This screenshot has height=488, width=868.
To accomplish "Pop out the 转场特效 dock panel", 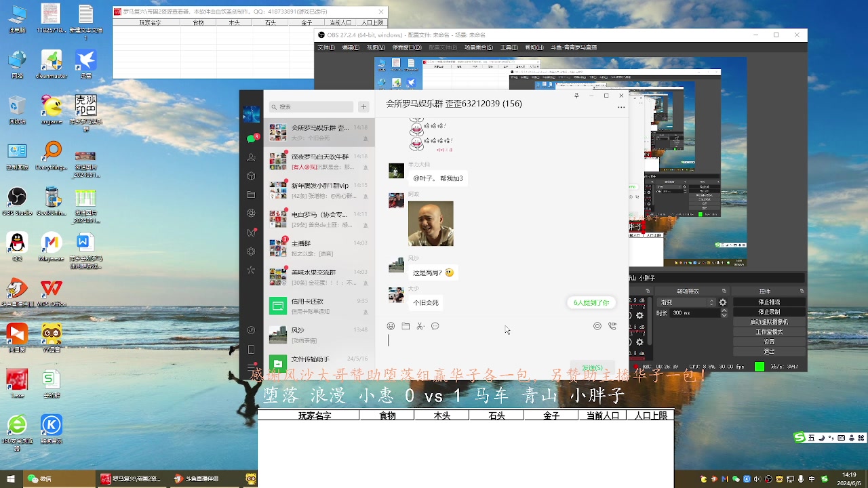I will [724, 291].
